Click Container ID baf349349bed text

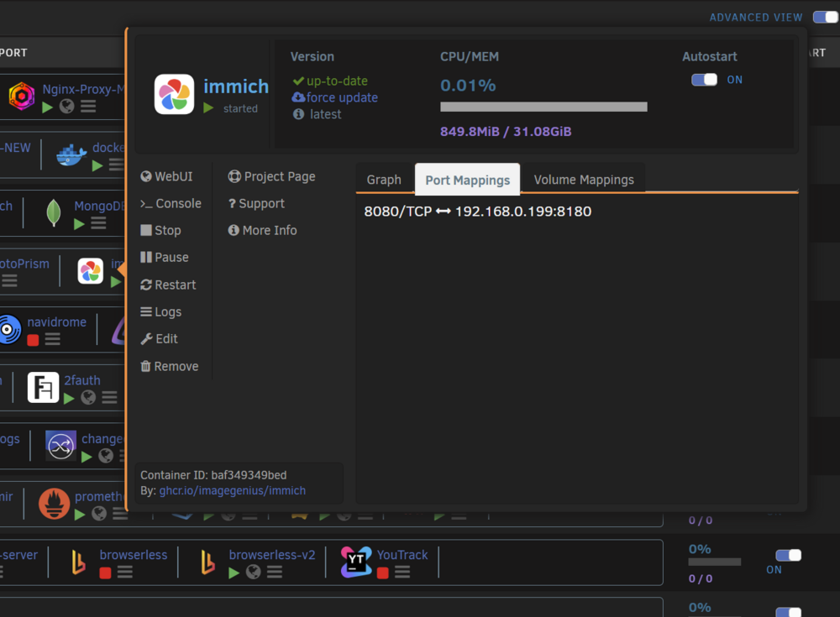(x=213, y=475)
